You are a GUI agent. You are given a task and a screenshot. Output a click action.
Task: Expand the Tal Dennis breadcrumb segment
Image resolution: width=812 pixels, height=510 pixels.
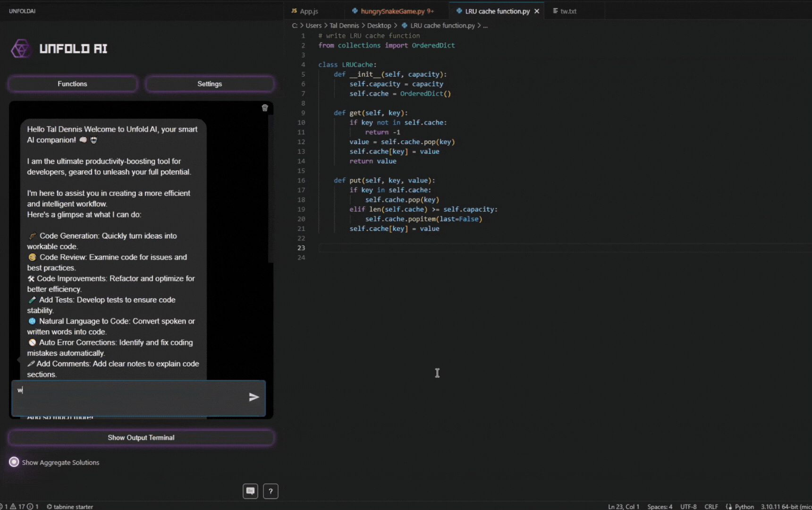coord(344,25)
